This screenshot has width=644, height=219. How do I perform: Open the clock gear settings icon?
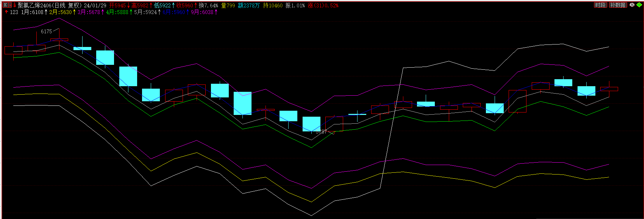(x=632, y=5)
